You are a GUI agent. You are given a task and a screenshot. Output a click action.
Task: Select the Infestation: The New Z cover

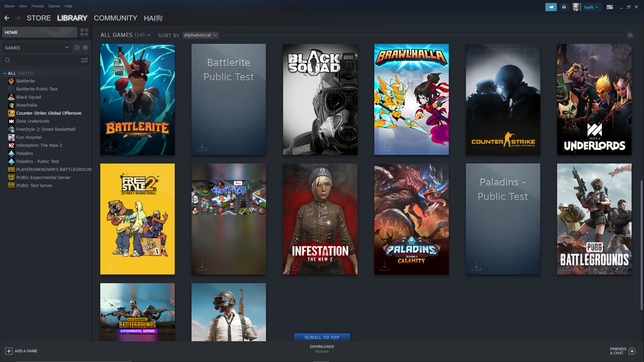(320, 219)
